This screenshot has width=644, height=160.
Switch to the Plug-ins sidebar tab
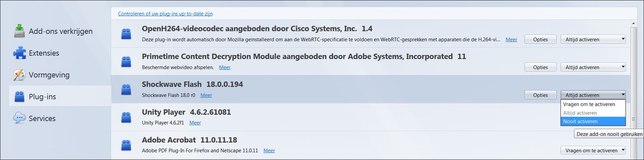[42, 97]
